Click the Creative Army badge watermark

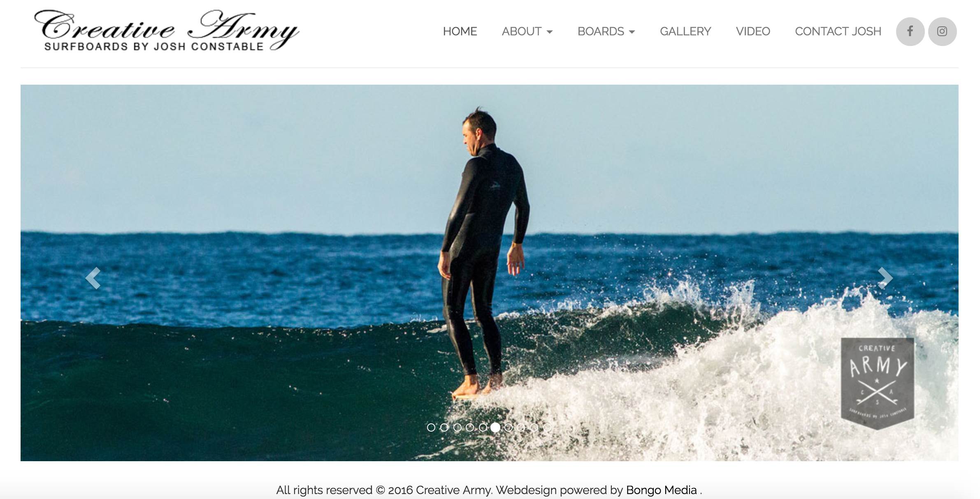[877, 383]
